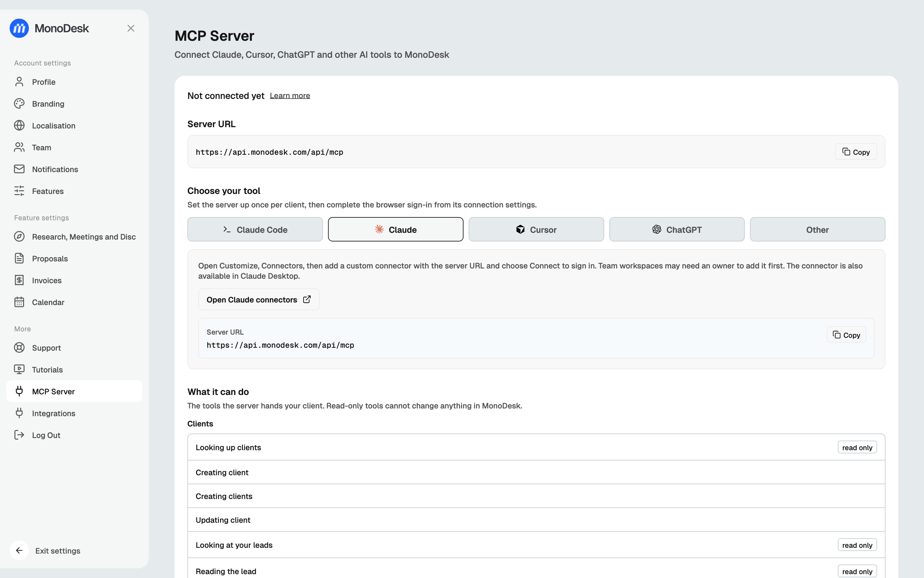Open the Profile settings page
Viewport: 924px width, 578px height.
pos(74,82)
